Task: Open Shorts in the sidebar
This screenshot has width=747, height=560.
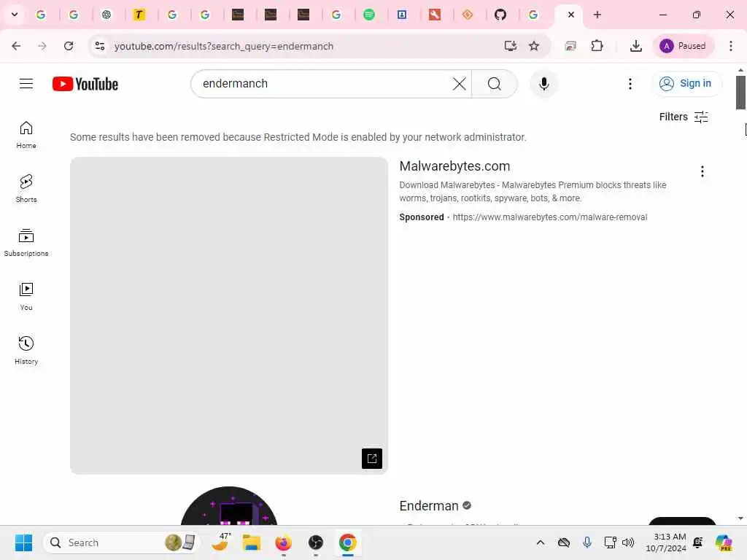Action: click(x=26, y=189)
